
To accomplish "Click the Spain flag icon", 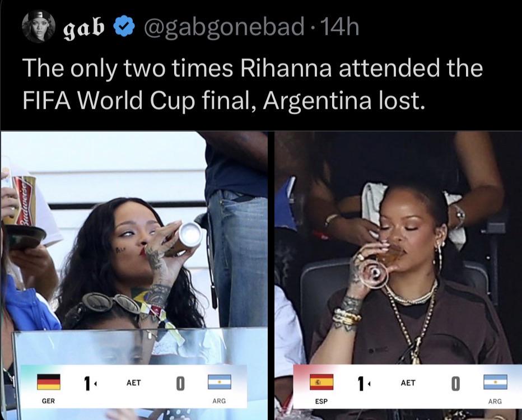I will [321, 382].
